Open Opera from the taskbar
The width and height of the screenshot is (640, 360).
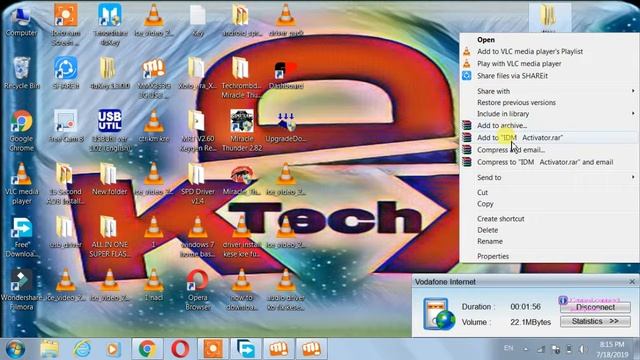pos(180,349)
